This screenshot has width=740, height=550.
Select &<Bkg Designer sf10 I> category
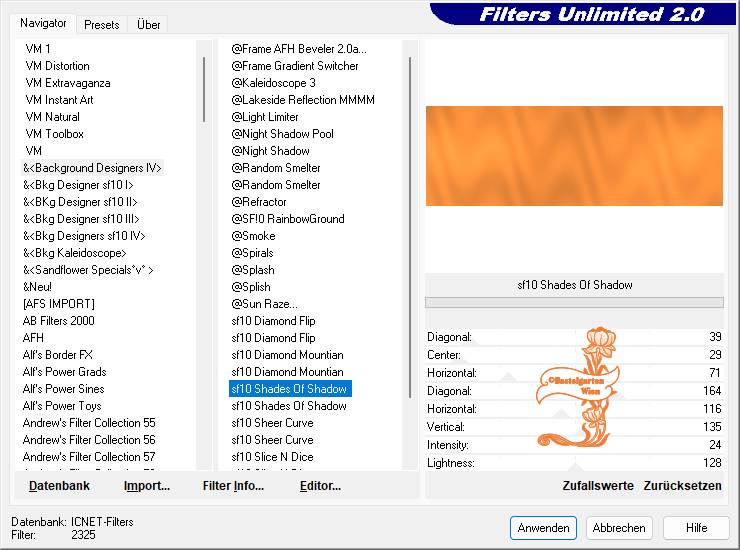point(78,185)
